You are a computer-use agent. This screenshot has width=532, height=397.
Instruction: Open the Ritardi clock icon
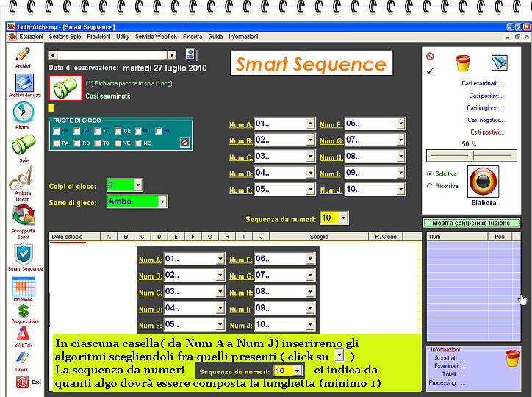point(23,112)
